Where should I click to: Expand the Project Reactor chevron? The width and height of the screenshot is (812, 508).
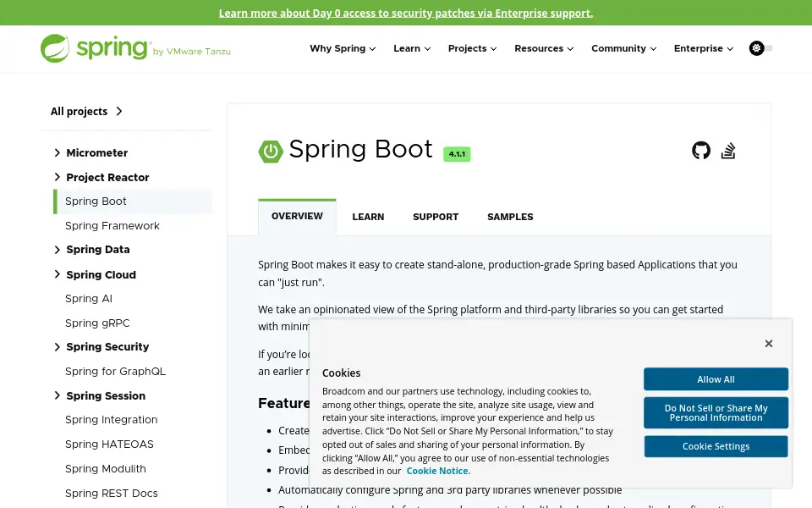[x=57, y=177]
